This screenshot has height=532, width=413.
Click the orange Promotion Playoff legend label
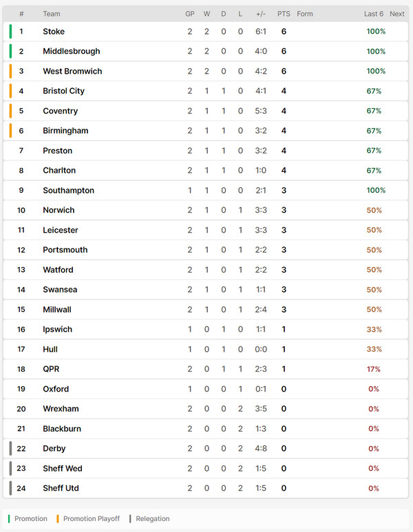[92, 518]
